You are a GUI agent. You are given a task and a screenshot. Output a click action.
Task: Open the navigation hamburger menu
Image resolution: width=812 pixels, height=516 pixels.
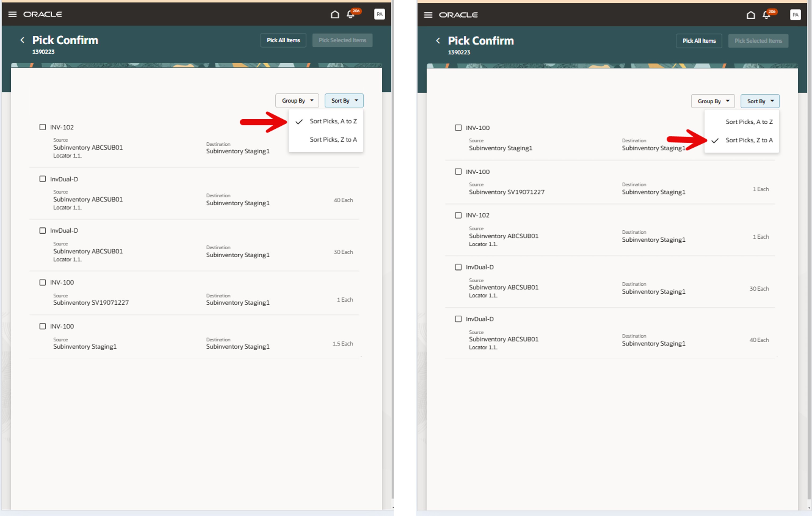[12, 14]
